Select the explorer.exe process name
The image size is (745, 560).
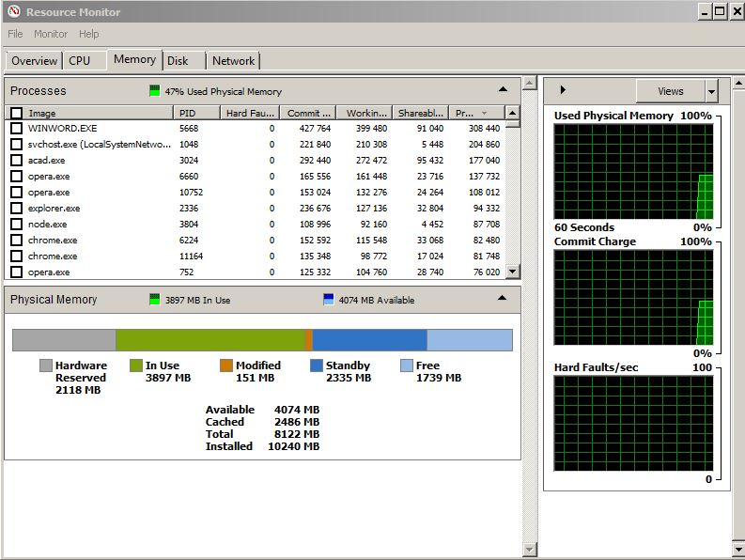tap(54, 209)
